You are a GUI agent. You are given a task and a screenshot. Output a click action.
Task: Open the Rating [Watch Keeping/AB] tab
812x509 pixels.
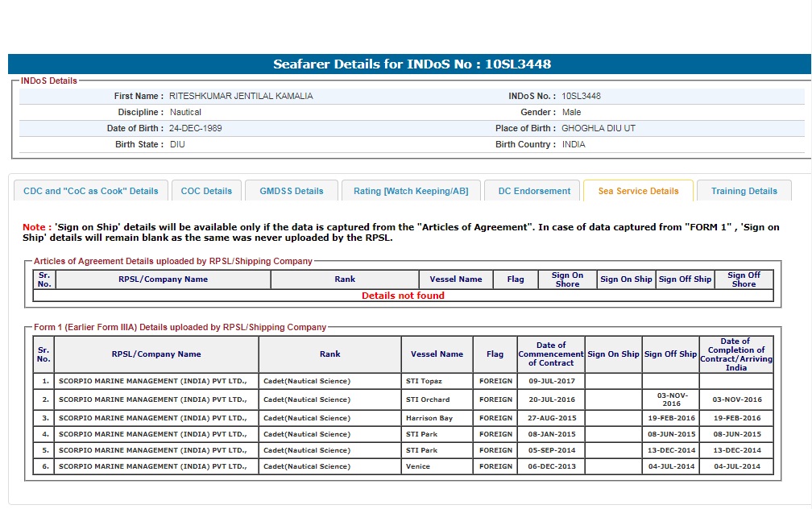click(411, 191)
